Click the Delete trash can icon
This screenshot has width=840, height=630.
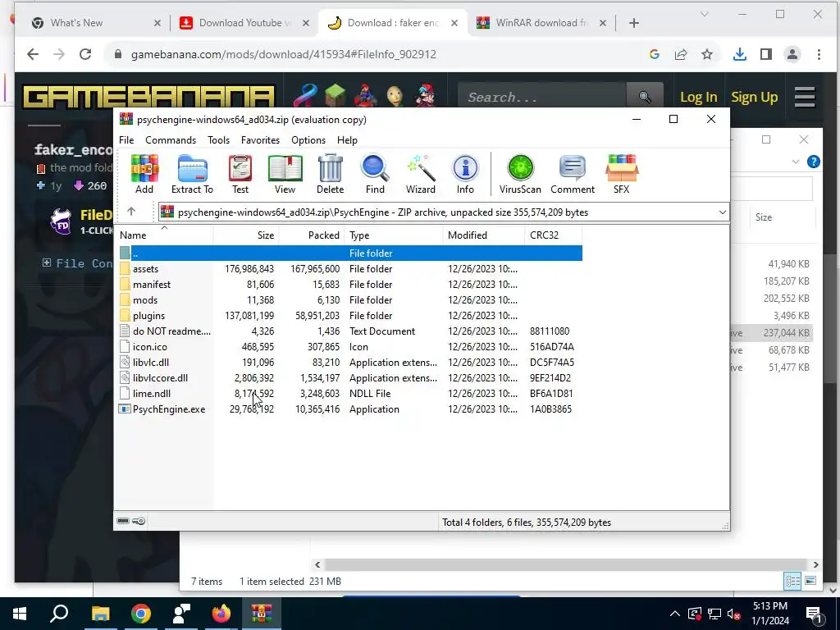click(x=330, y=174)
